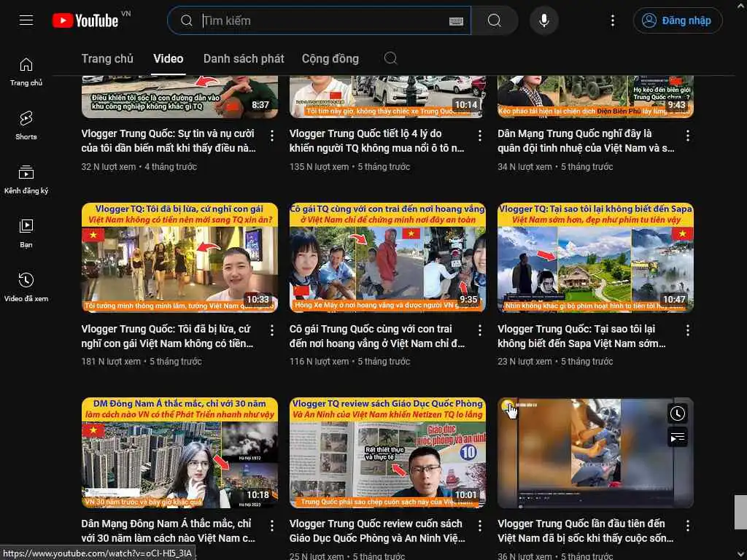The height and width of the screenshot is (560, 747).
Task: Open the settings three-dot menu in header
Action: [x=613, y=20]
